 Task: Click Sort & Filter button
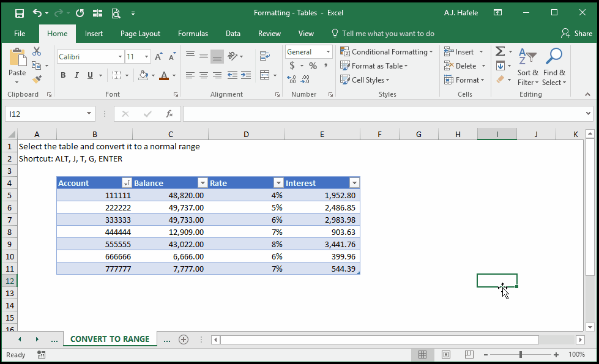point(527,67)
